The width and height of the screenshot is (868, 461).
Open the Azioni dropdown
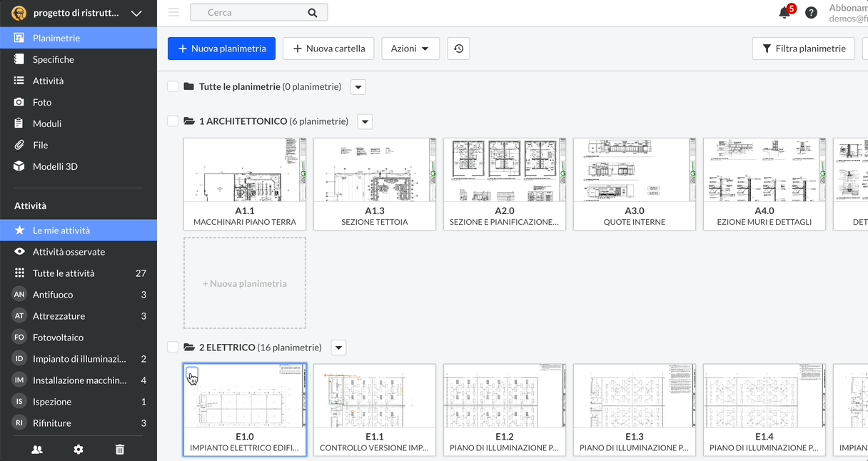(x=410, y=49)
